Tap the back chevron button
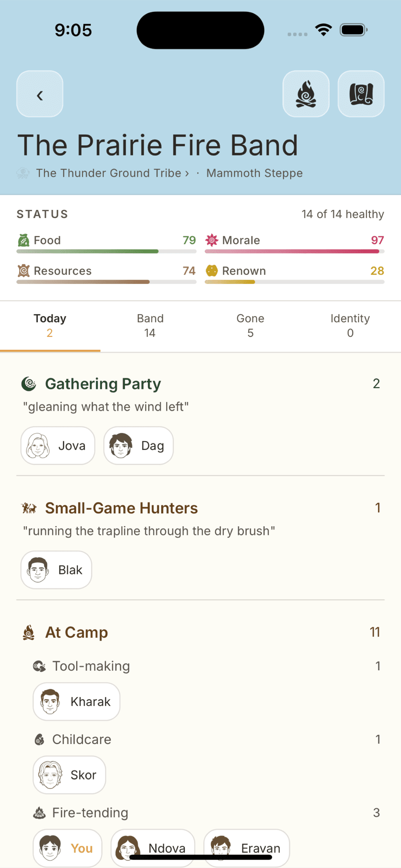Image resolution: width=401 pixels, height=868 pixels. tap(40, 94)
